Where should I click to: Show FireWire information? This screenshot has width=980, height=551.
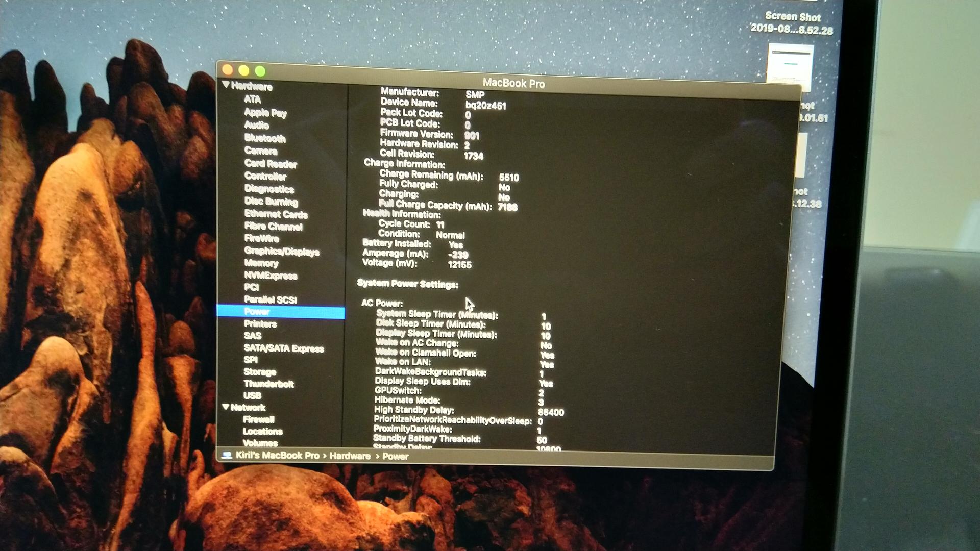pyautogui.click(x=261, y=238)
